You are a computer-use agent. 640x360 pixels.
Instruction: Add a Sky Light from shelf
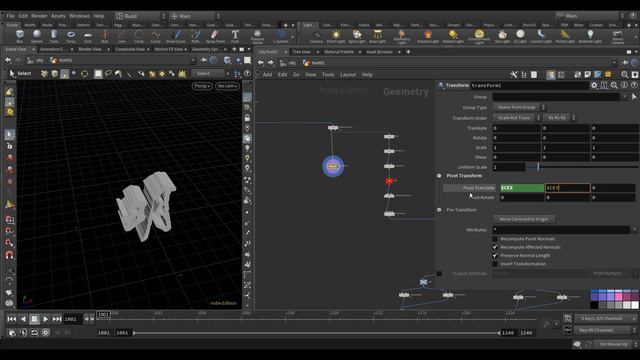point(502,36)
